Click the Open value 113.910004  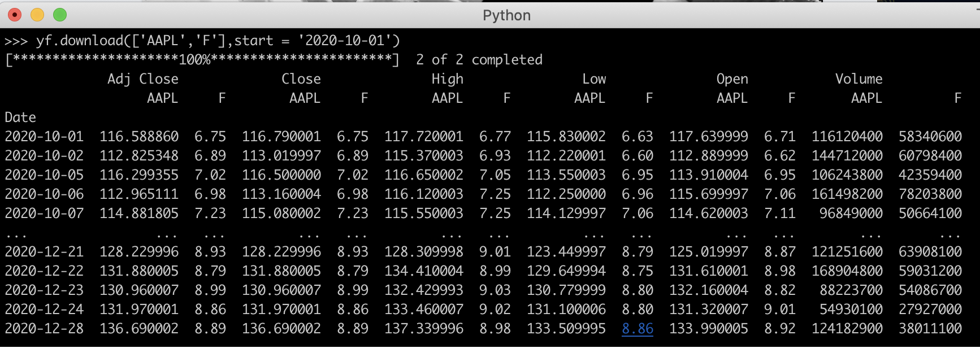709,175
